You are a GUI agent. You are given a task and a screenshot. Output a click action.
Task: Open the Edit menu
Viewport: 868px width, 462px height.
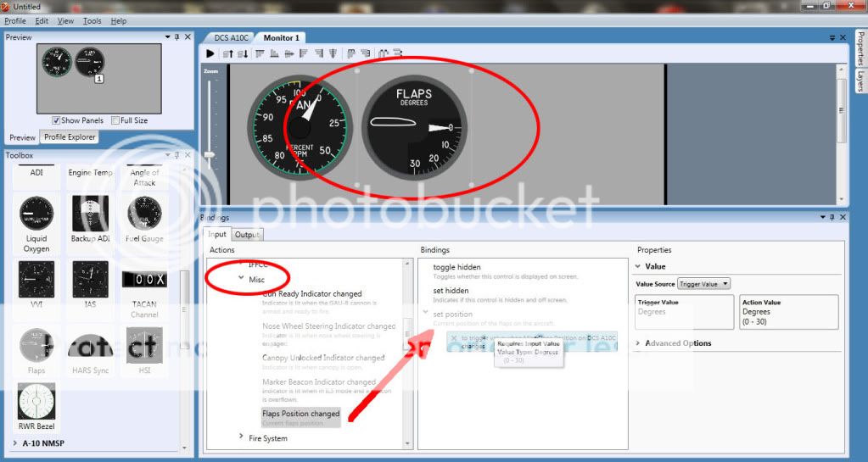click(x=42, y=20)
